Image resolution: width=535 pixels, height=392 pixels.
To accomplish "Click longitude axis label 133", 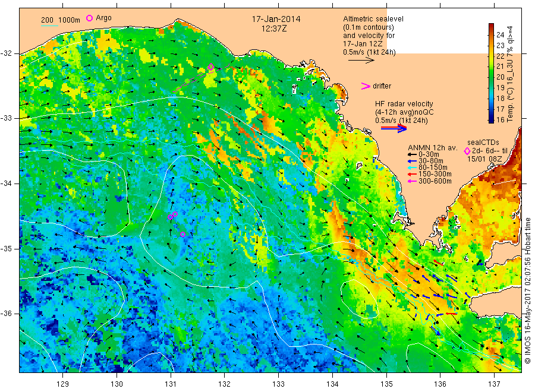I will [x=278, y=384].
